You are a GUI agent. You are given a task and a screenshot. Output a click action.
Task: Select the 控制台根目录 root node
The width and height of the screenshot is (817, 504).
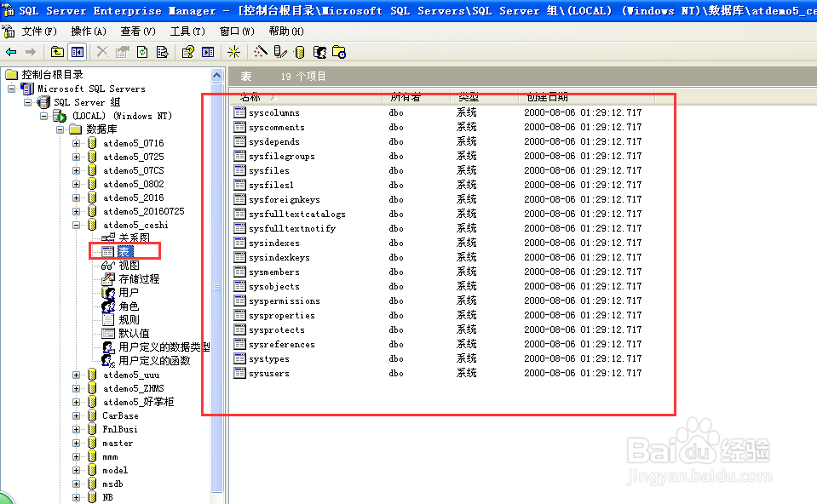point(52,75)
